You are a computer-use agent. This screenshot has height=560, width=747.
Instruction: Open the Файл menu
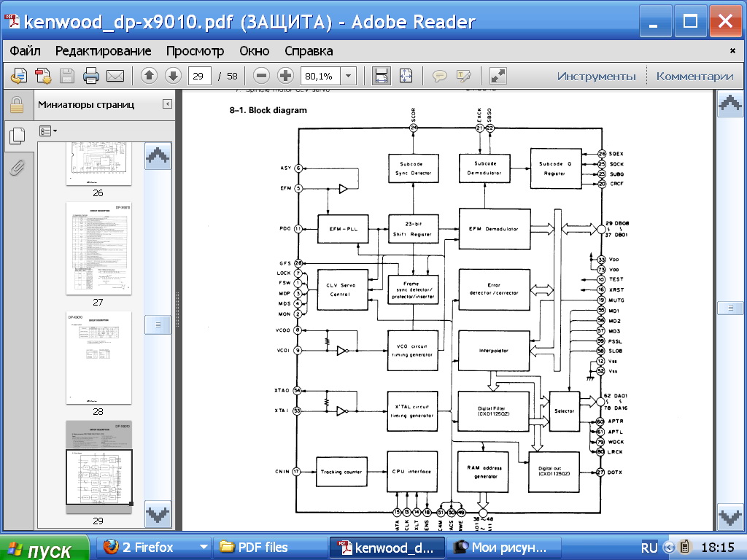26,51
